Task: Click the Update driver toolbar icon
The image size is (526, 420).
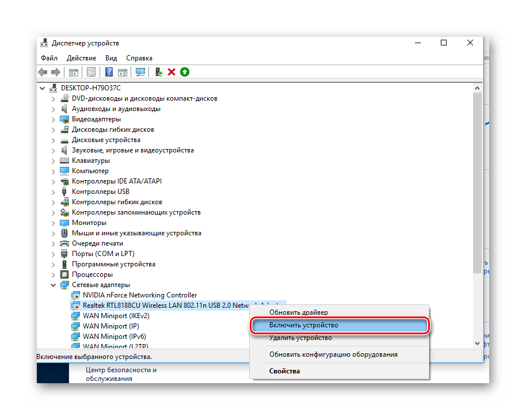Action: 158,72
